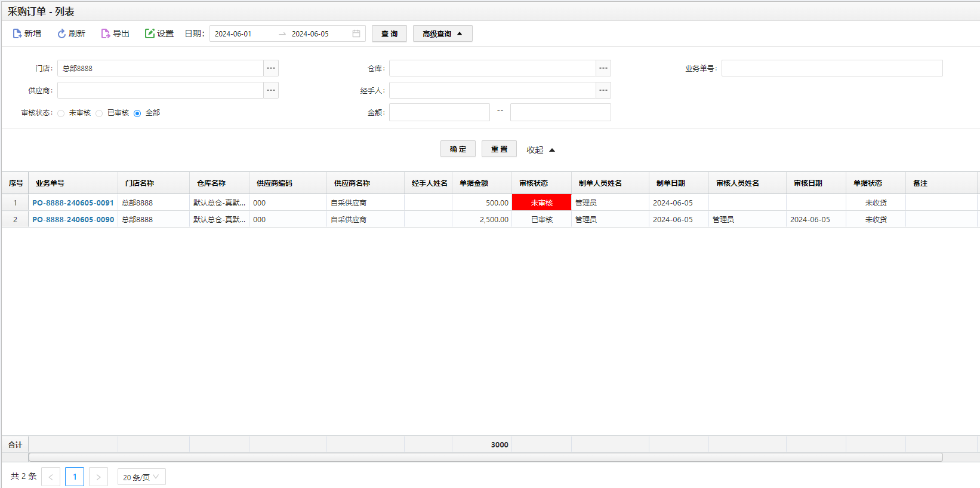
Task: Focus the minimum 金额 input field
Action: click(439, 112)
